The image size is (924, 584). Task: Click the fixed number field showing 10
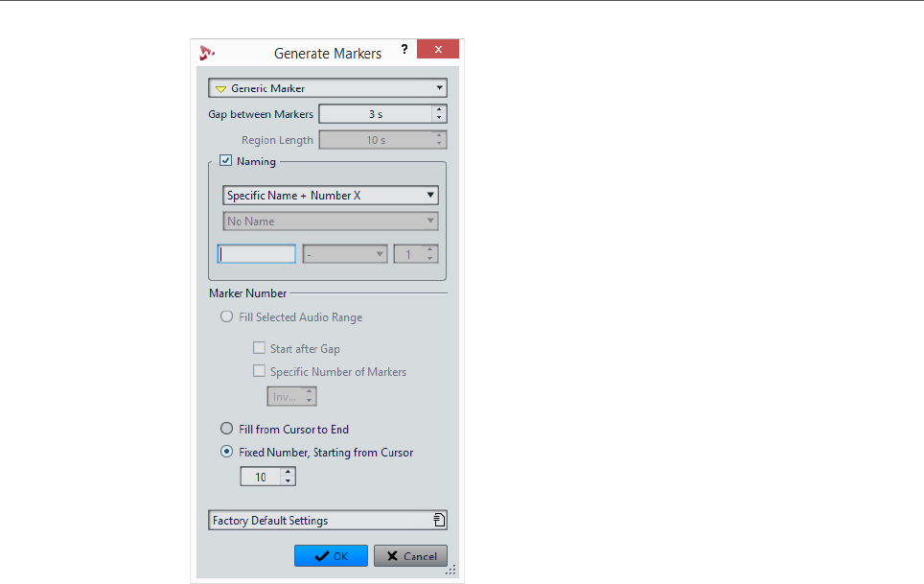pos(261,477)
